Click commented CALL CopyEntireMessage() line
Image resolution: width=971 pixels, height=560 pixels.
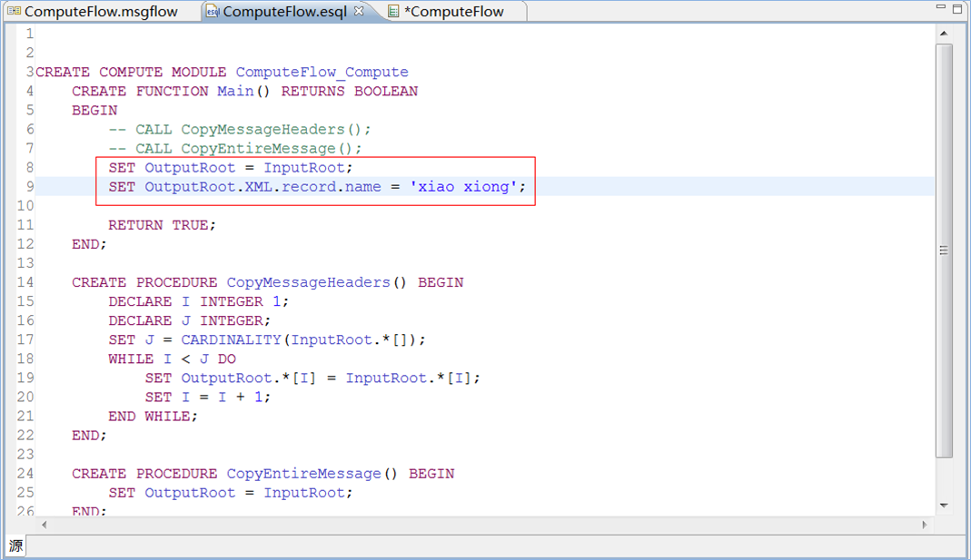click(235, 149)
